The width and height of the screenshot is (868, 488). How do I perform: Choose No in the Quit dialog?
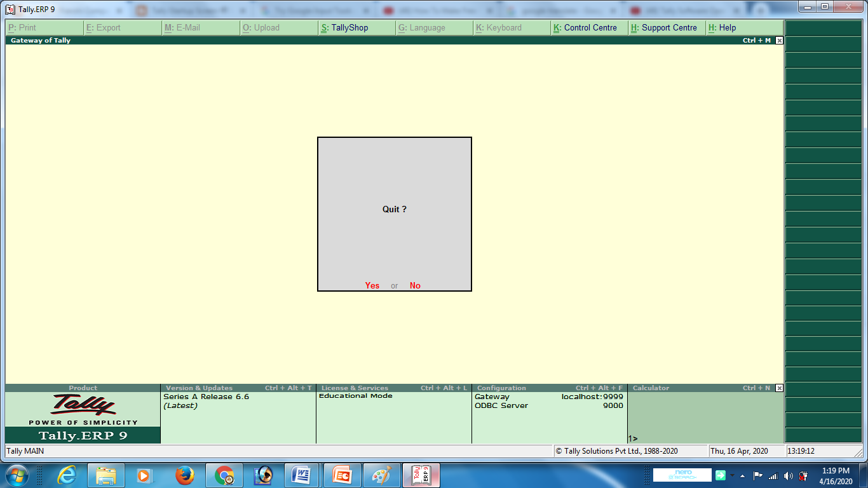[x=415, y=285]
